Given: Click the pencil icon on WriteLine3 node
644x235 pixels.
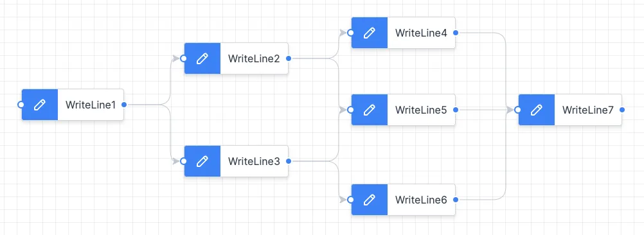Looking at the screenshot, I should [x=202, y=161].
